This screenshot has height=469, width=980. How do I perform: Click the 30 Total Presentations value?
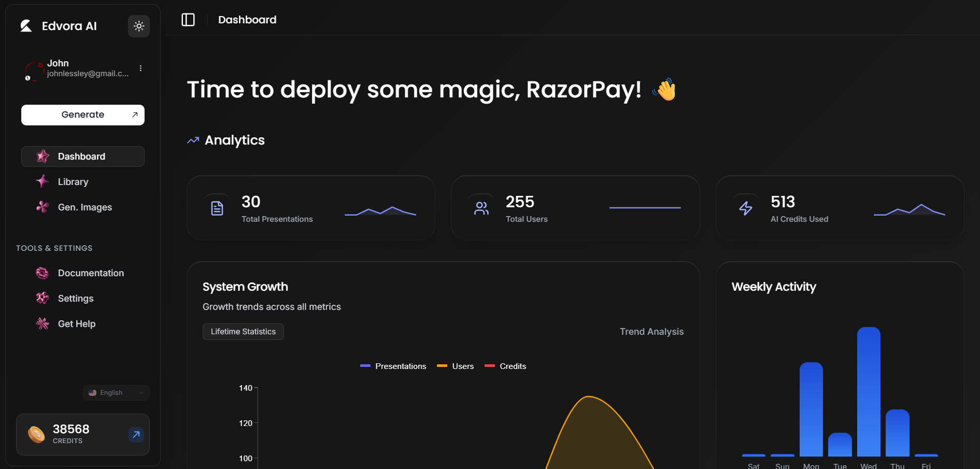coord(251,202)
